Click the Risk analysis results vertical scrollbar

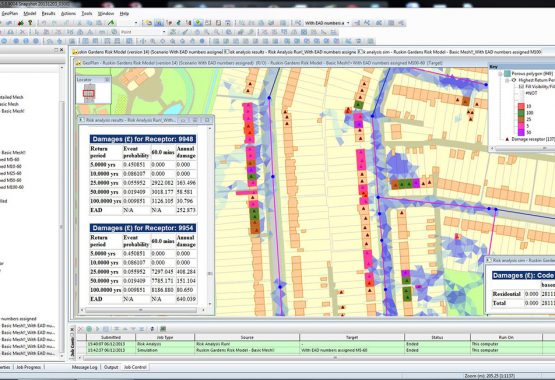[210, 216]
